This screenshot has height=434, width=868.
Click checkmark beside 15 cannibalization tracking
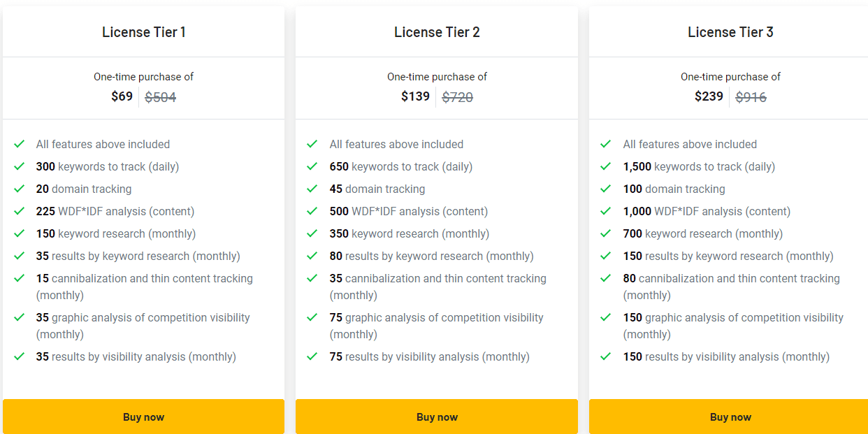tap(19, 278)
